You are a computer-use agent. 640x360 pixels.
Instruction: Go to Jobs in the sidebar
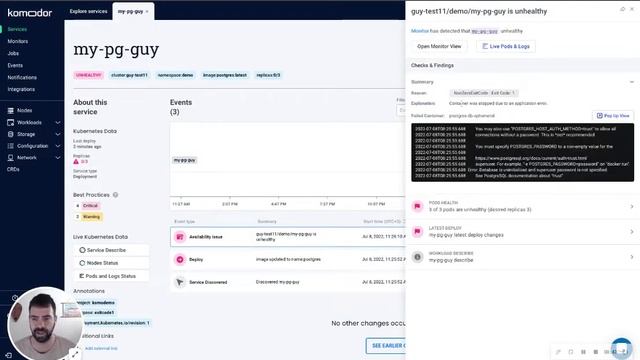click(13, 53)
